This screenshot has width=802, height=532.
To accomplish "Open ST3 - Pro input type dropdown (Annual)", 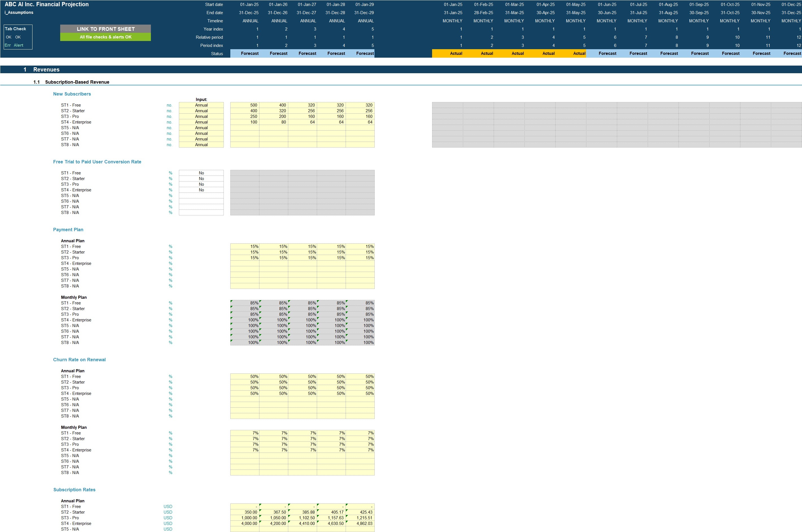I will 201,116.
